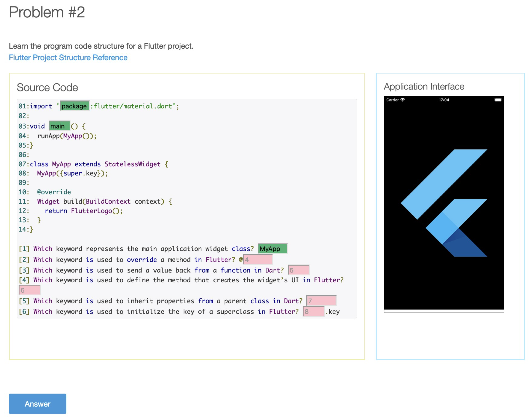530x420 pixels.
Task: Click the pink input field numbered 6
Action: point(30,290)
